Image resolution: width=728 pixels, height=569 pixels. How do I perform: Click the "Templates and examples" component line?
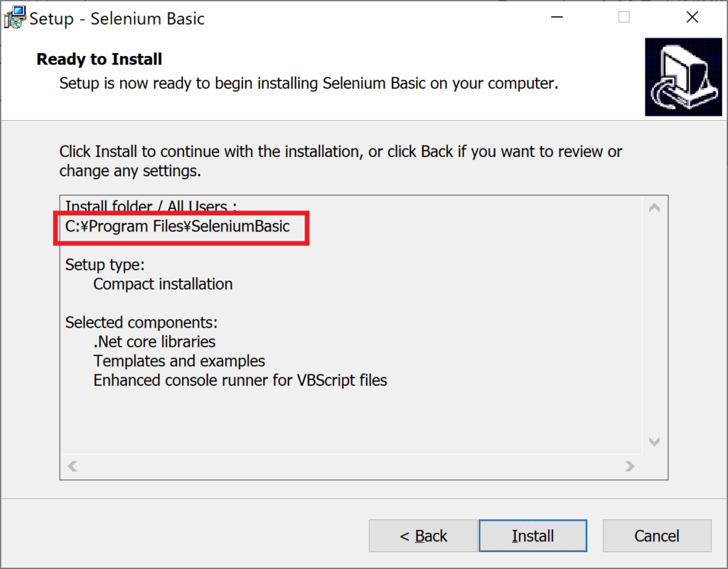coord(179,361)
